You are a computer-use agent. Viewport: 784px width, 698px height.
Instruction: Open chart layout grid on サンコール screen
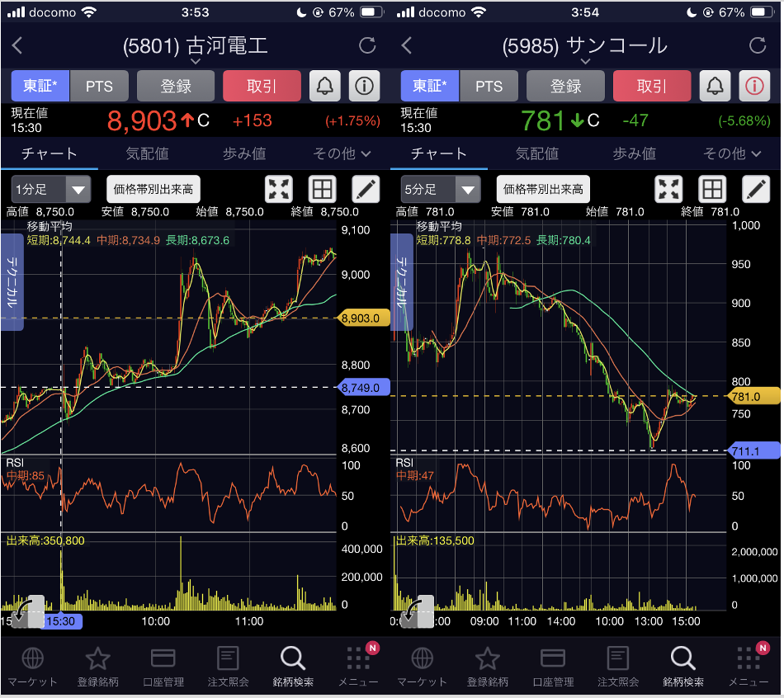coord(712,190)
